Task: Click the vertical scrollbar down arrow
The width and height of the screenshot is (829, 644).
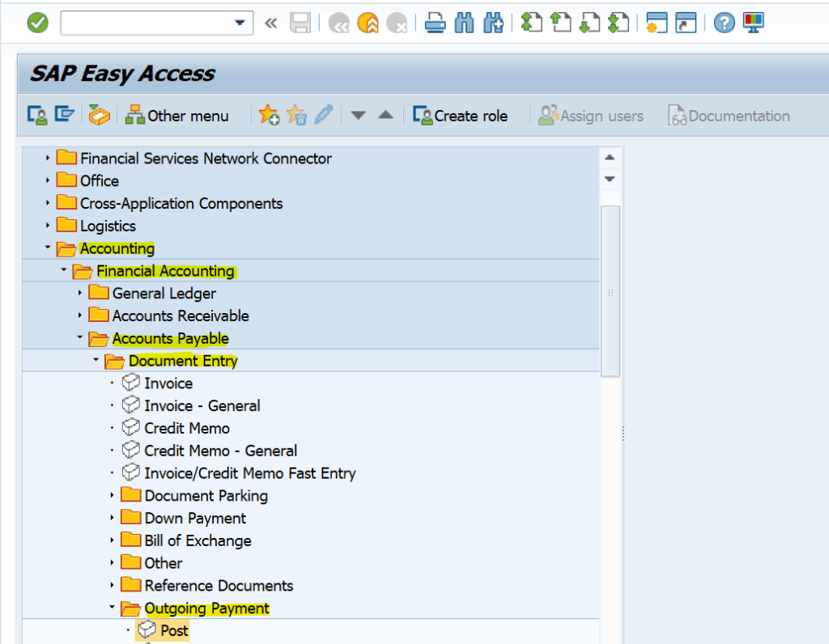Action: pyautogui.click(x=609, y=180)
